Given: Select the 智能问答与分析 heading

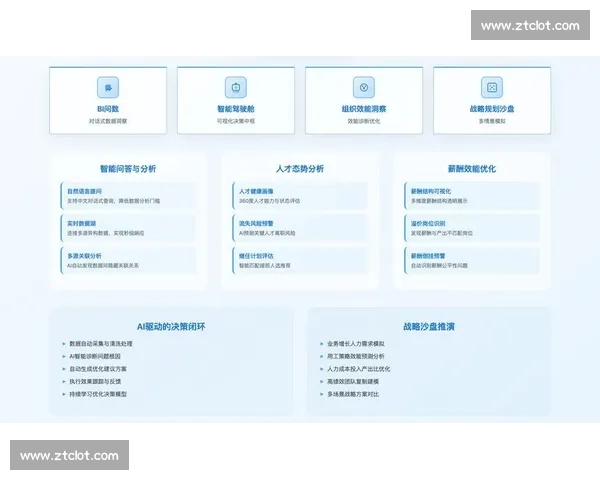Looking at the screenshot, I should coord(128,169).
